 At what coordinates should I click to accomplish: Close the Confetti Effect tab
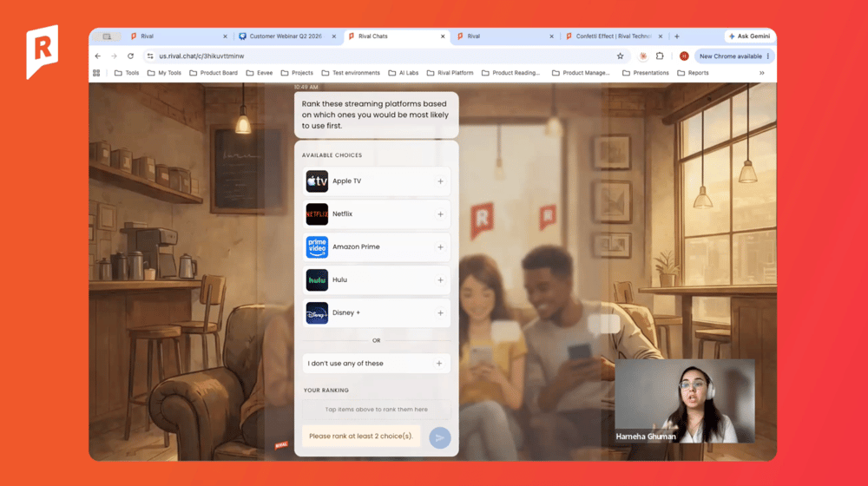pos(661,36)
